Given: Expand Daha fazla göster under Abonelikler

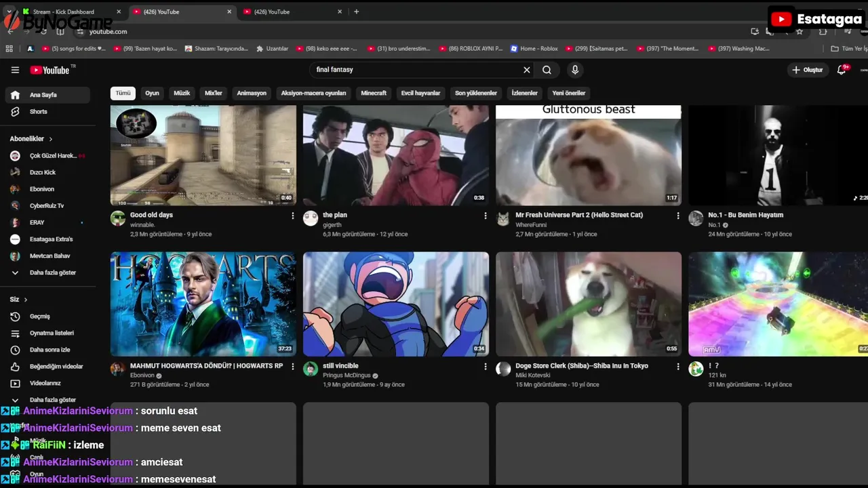Looking at the screenshot, I should pyautogui.click(x=47, y=272).
